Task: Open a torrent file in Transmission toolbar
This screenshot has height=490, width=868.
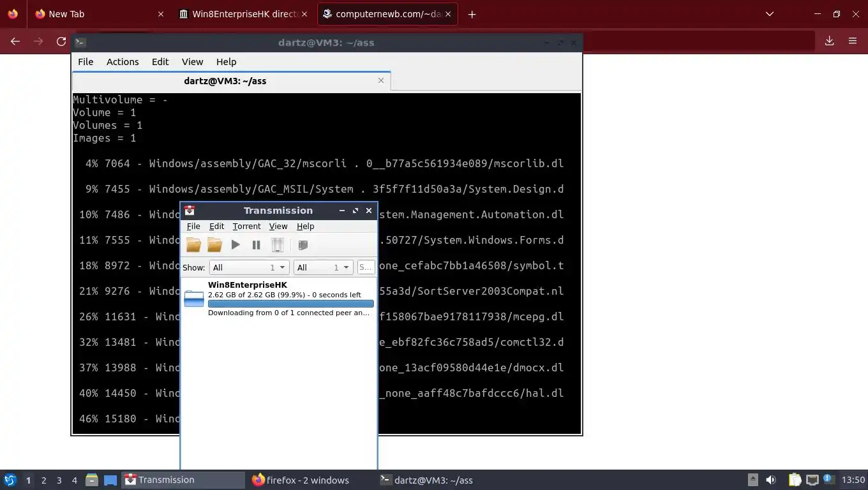Action: [x=193, y=245]
